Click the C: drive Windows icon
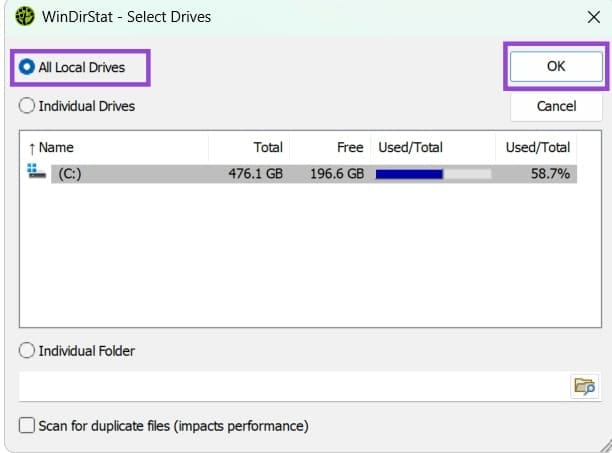612x453 pixels. [x=36, y=171]
